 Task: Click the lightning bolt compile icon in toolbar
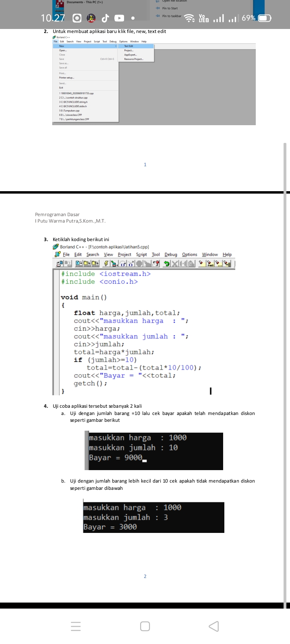[x=106, y=264]
